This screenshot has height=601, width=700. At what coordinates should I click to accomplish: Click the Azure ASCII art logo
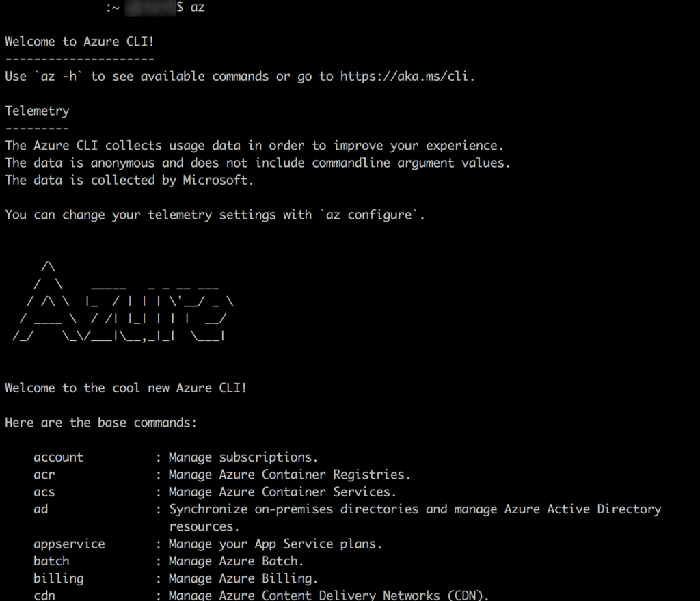coord(123,301)
